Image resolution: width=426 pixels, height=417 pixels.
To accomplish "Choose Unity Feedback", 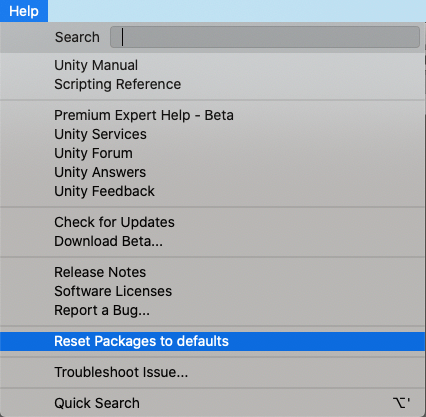I will coord(213,191).
